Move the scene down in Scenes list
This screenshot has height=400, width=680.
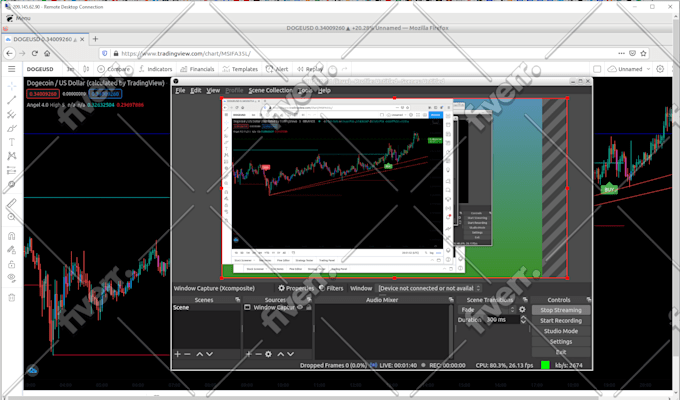pos(209,354)
